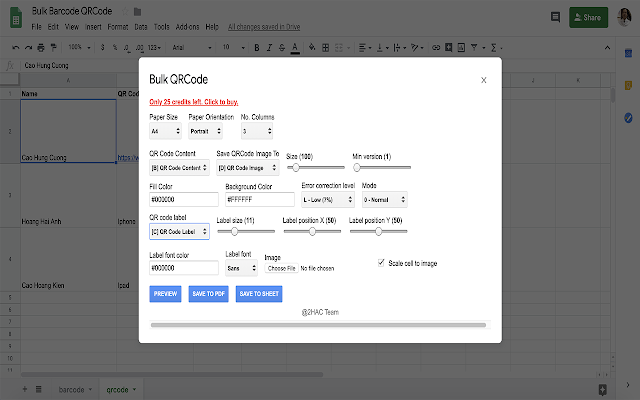This screenshot has width=640, height=400.
Task: Switch to the barcode sheet tab
Action: point(75,389)
